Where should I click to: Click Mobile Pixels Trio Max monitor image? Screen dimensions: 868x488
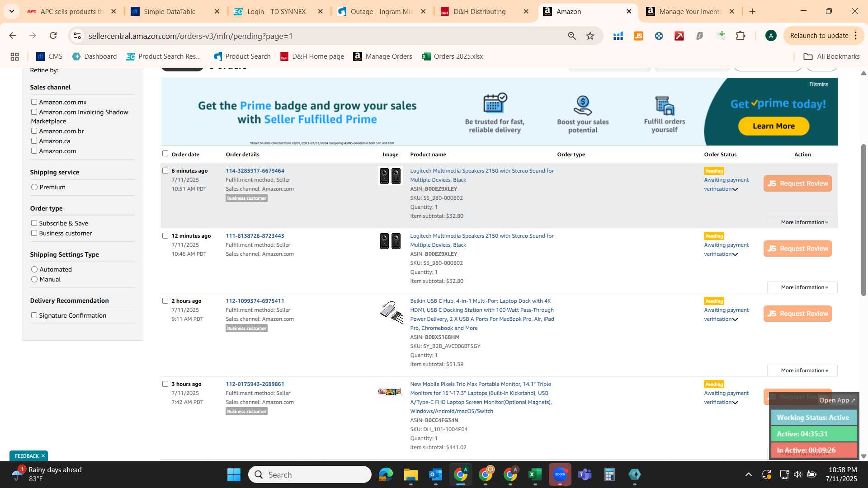pyautogui.click(x=390, y=392)
